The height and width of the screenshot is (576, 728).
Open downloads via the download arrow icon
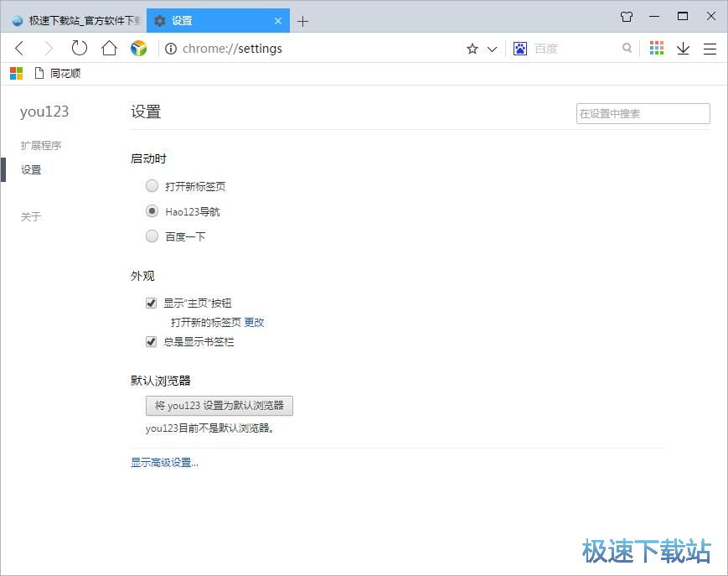coord(683,49)
